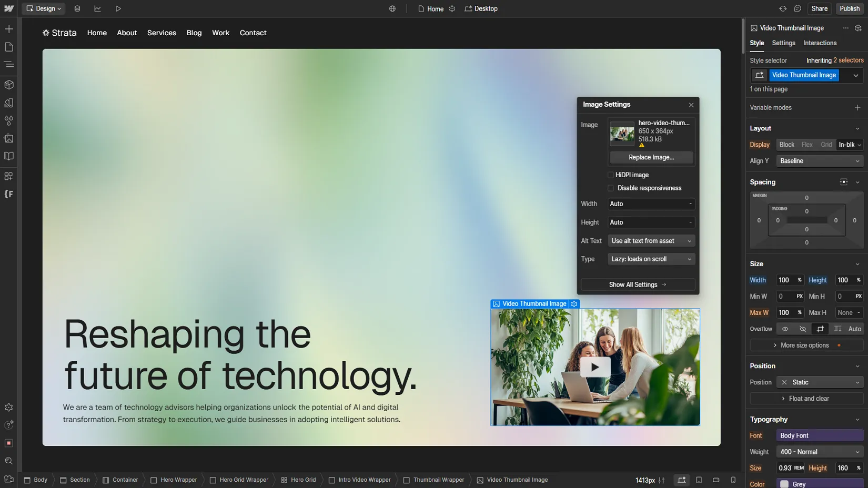Viewport: 868px width, 488px height.
Task: Set display to Grid
Action: pos(826,145)
